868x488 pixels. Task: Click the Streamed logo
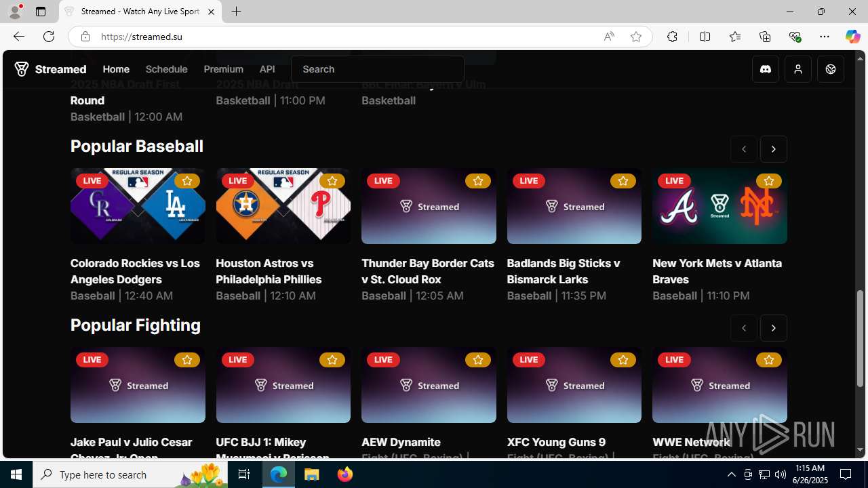coord(51,69)
